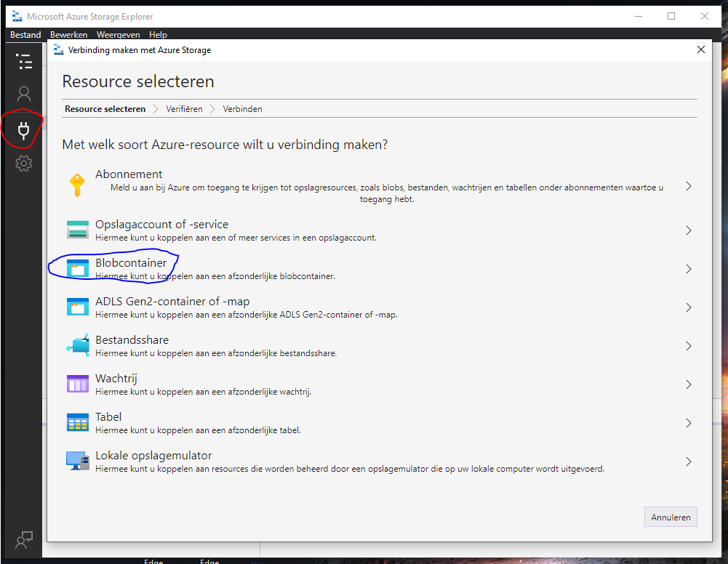
Task: Click the Bestandsshare icon
Action: [78, 345]
